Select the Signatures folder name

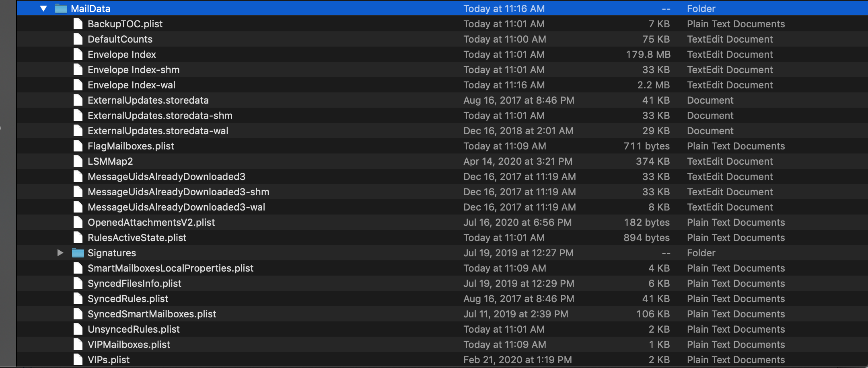coord(112,253)
